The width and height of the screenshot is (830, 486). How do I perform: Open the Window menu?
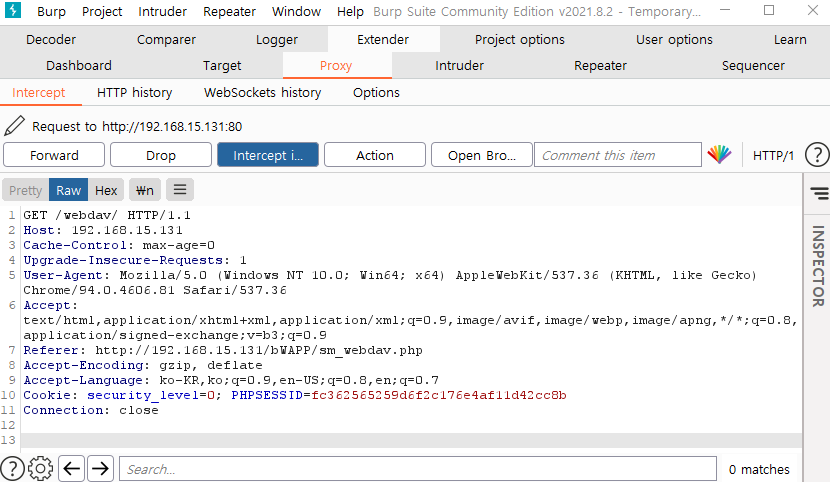coord(296,12)
